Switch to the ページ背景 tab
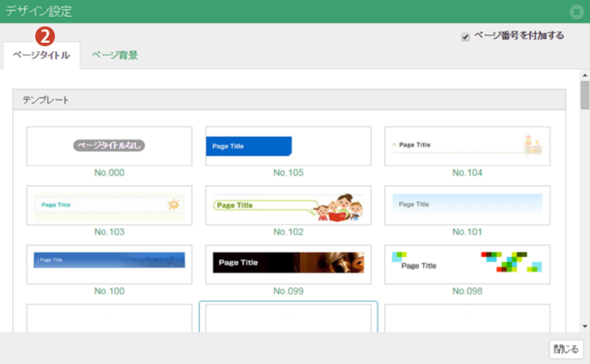This screenshot has width=590, height=364. [115, 56]
